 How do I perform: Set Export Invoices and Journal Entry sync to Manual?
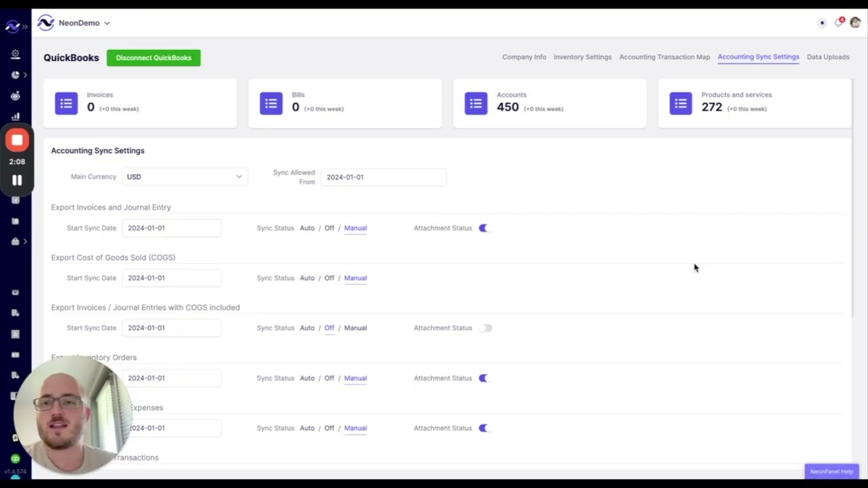355,228
